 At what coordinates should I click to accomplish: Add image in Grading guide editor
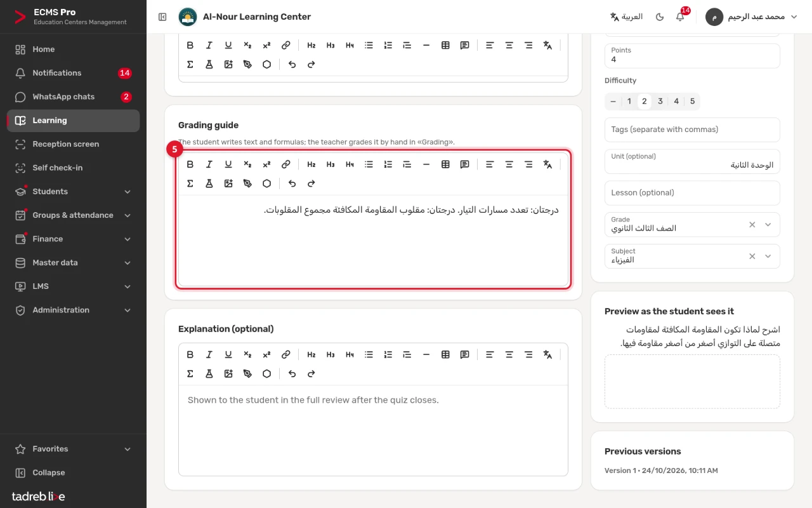228,184
